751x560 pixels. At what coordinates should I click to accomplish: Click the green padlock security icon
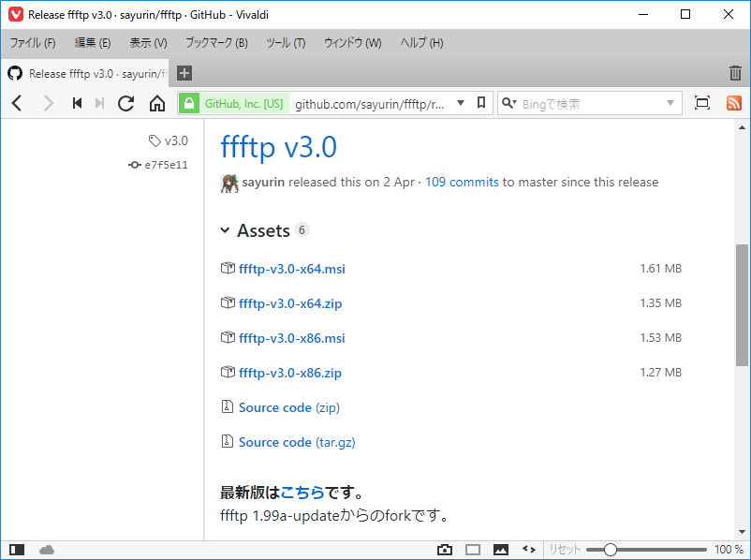click(189, 103)
